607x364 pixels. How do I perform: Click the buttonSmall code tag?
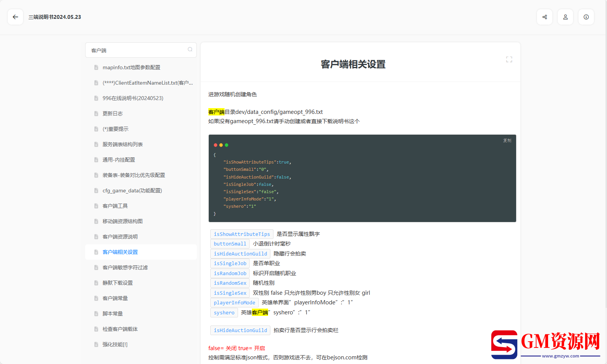click(x=230, y=244)
